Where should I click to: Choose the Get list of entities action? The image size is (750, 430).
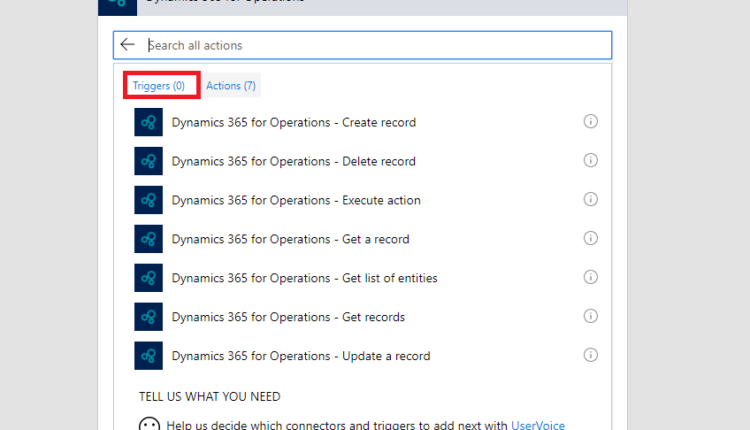[304, 278]
